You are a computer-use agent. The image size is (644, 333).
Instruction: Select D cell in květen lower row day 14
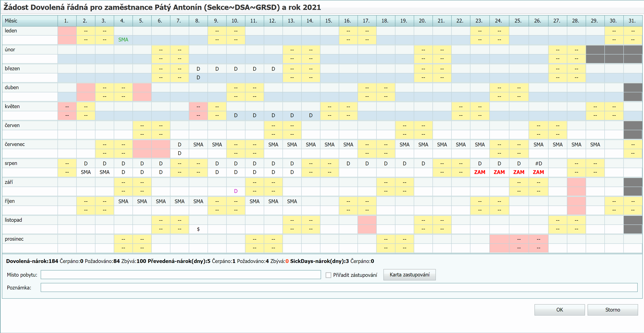[x=311, y=115]
